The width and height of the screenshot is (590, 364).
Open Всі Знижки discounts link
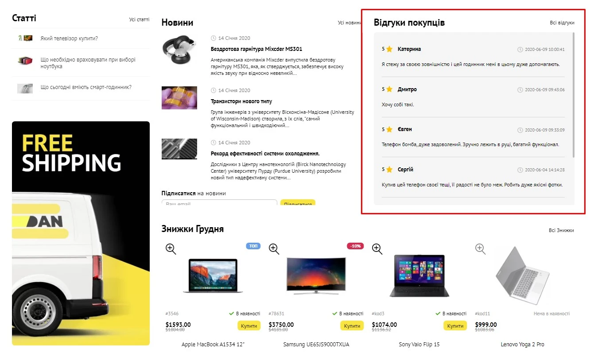point(561,230)
